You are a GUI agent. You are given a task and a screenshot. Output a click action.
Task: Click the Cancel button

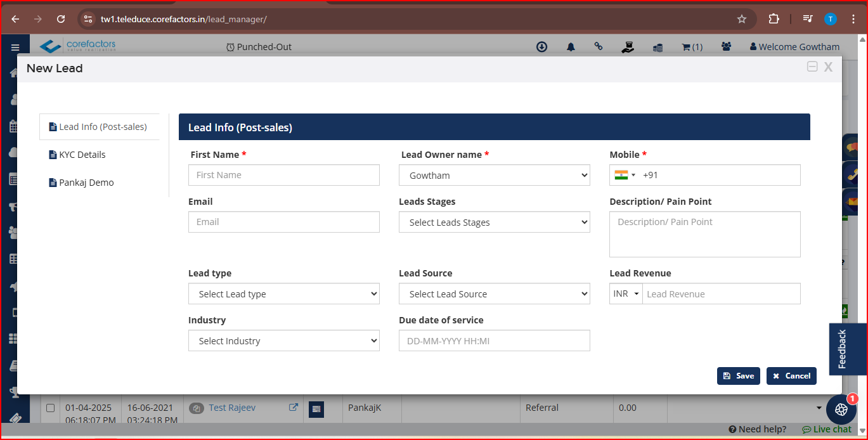(791, 376)
